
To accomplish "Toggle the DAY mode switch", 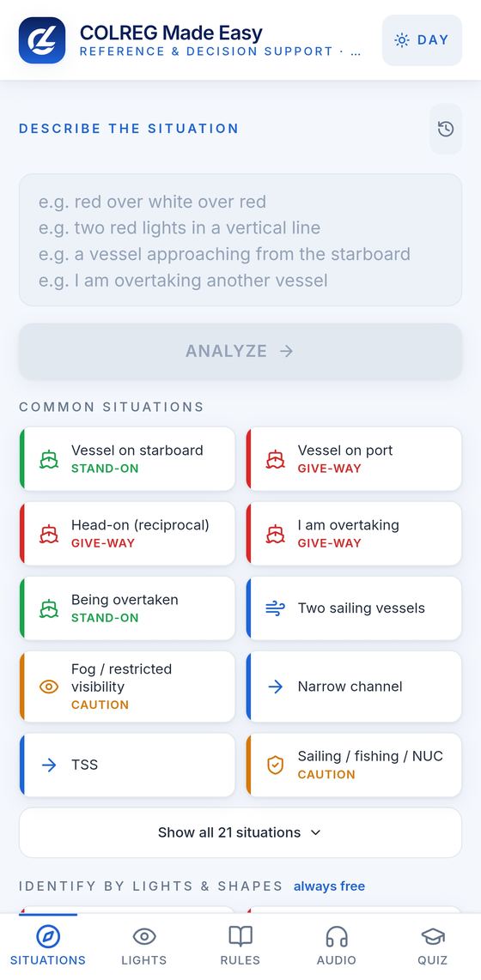I will (423, 40).
